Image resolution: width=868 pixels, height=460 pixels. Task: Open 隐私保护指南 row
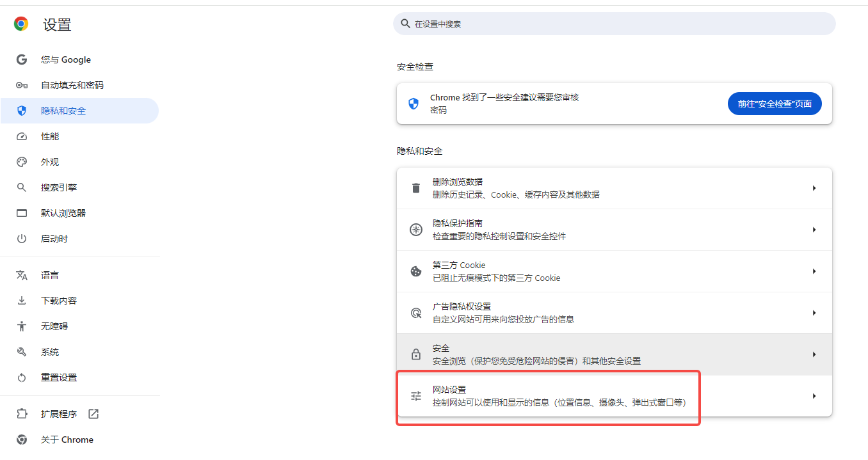615,230
